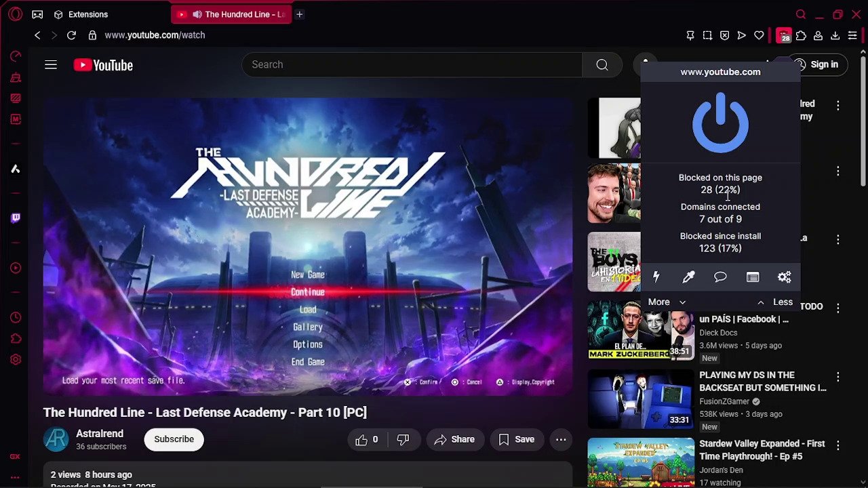
Task: Enter uBlock element zapper mode
Action: (x=656, y=277)
